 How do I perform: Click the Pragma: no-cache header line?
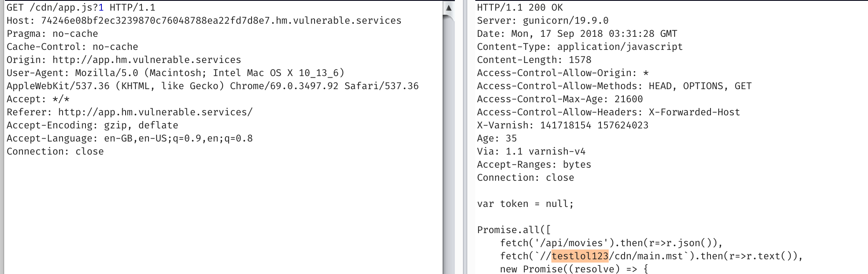(52, 34)
